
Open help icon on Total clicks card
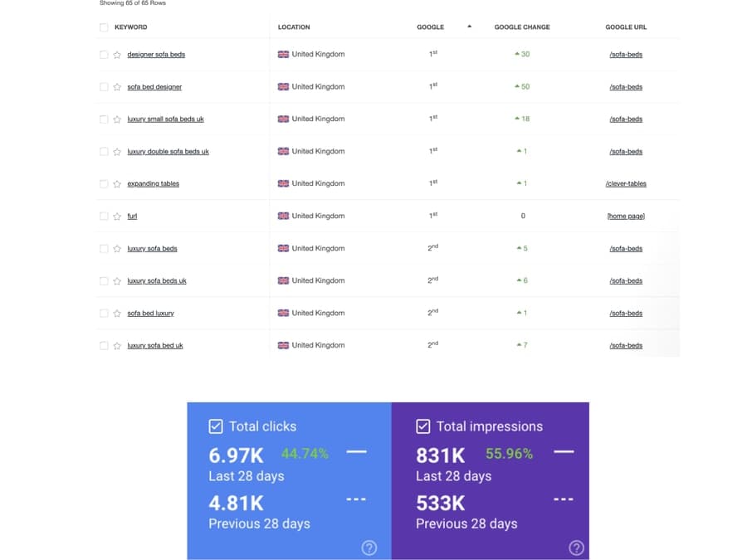(369, 548)
